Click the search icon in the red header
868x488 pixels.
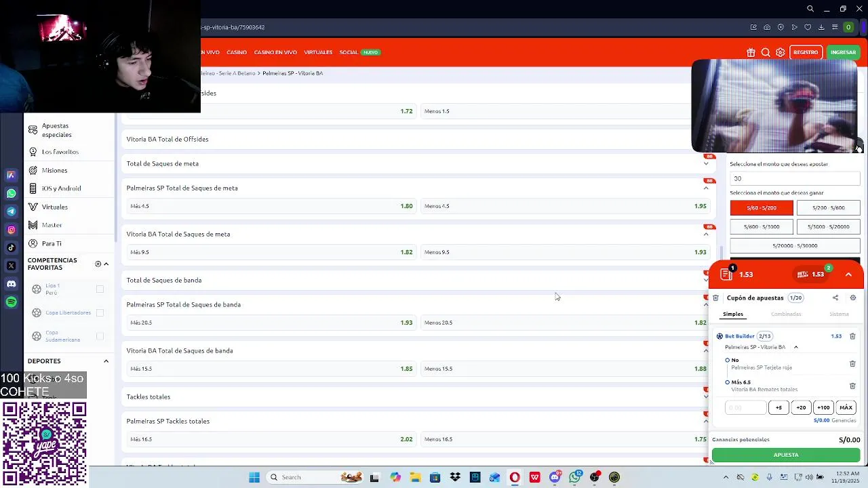pos(766,52)
